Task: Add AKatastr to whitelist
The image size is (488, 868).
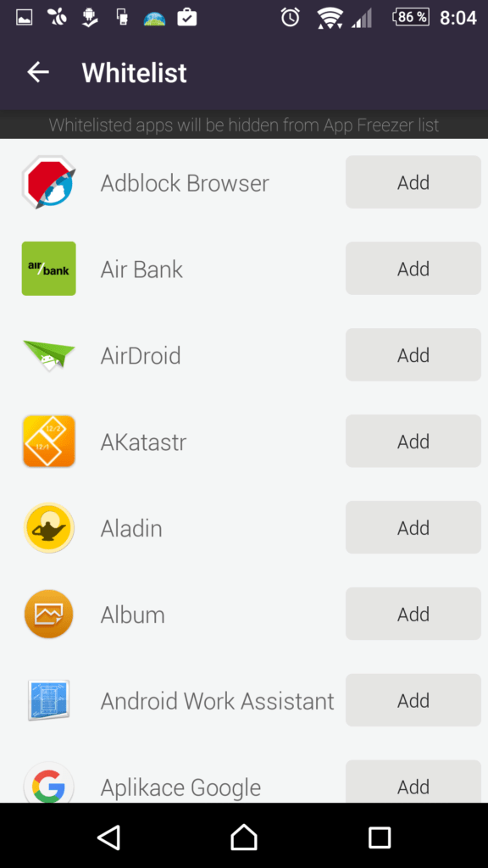Action: pos(413,441)
